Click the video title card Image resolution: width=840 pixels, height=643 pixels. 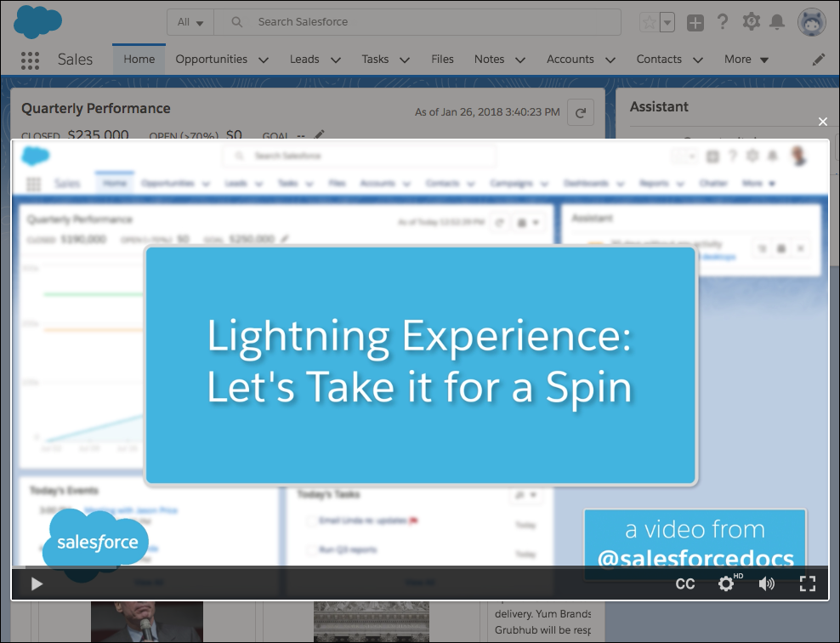(x=421, y=366)
